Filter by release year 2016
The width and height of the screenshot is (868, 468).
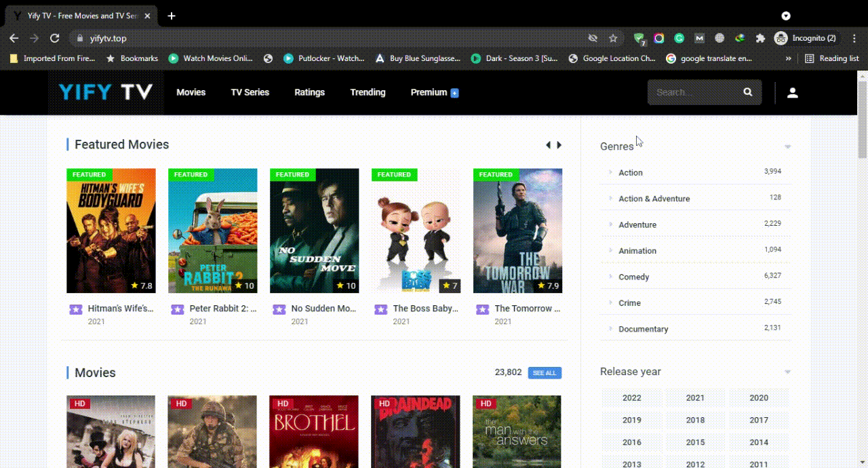coord(631,442)
